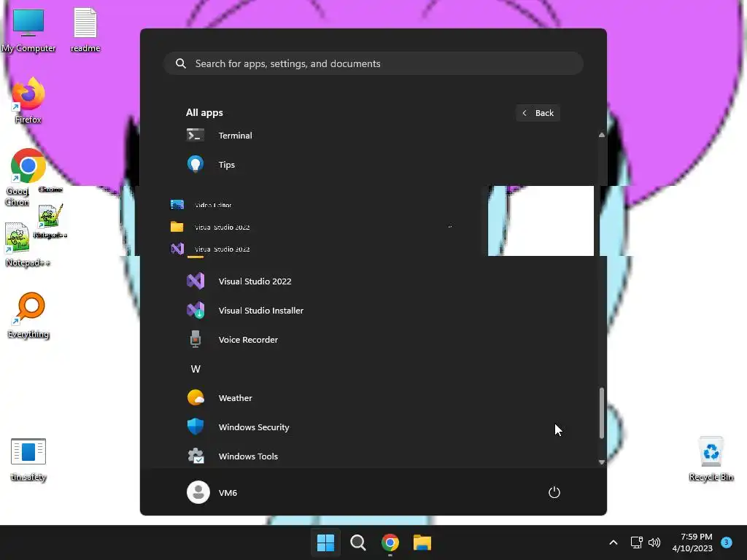Open Windows Tools
The width and height of the screenshot is (747, 560).
click(x=373, y=456)
